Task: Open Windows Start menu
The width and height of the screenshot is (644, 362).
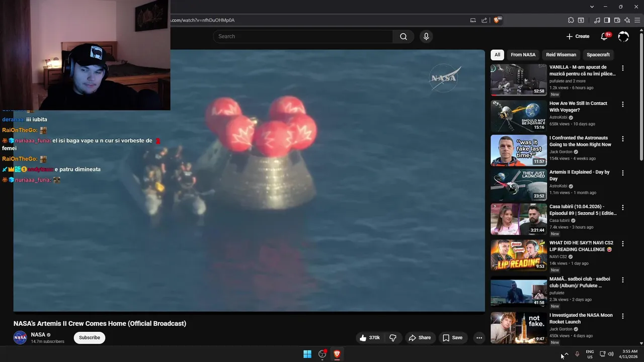Action: click(307, 354)
